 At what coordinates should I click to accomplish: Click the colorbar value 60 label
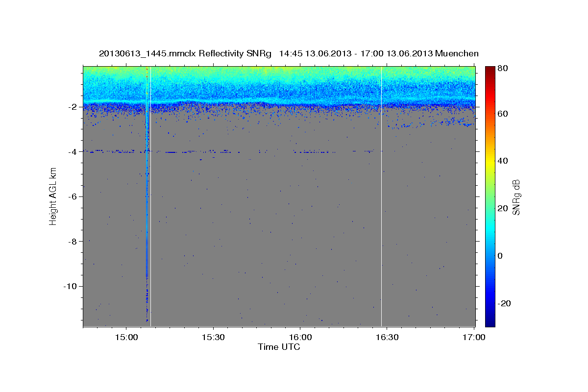tap(503, 114)
